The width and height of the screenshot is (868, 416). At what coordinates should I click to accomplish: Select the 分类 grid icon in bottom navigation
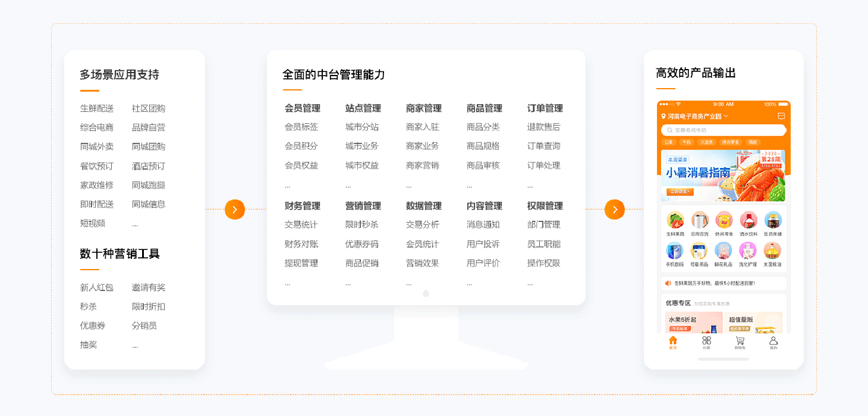click(x=706, y=343)
